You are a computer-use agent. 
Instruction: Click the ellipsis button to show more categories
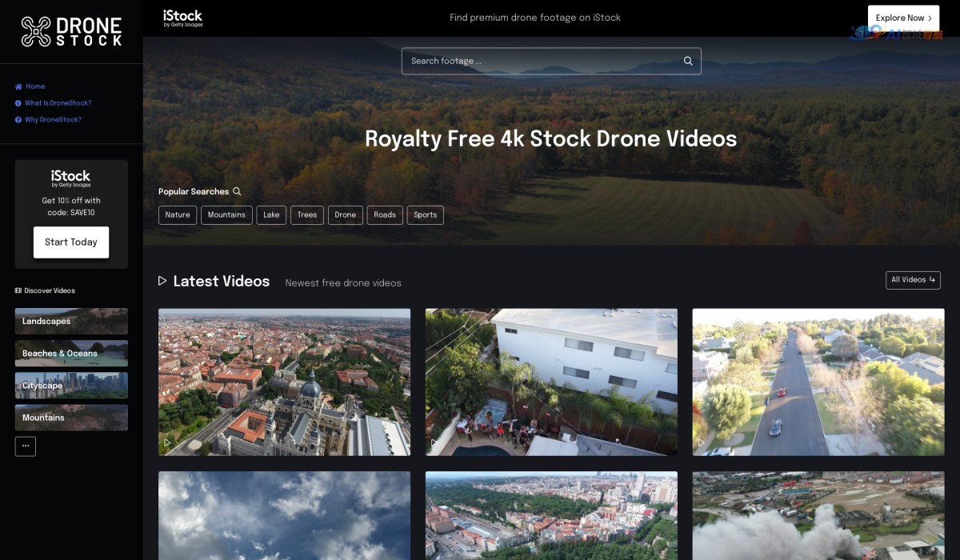click(x=25, y=446)
